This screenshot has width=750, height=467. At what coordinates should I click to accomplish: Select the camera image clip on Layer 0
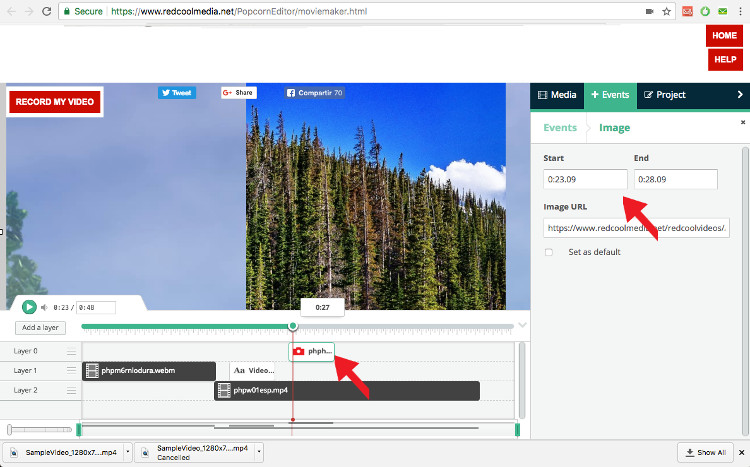pos(312,351)
